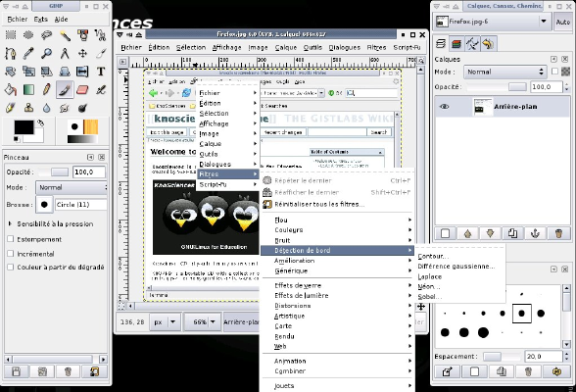The width and height of the screenshot is (576, 392).
Task: Select the Text tool
Action: [100, 72]
